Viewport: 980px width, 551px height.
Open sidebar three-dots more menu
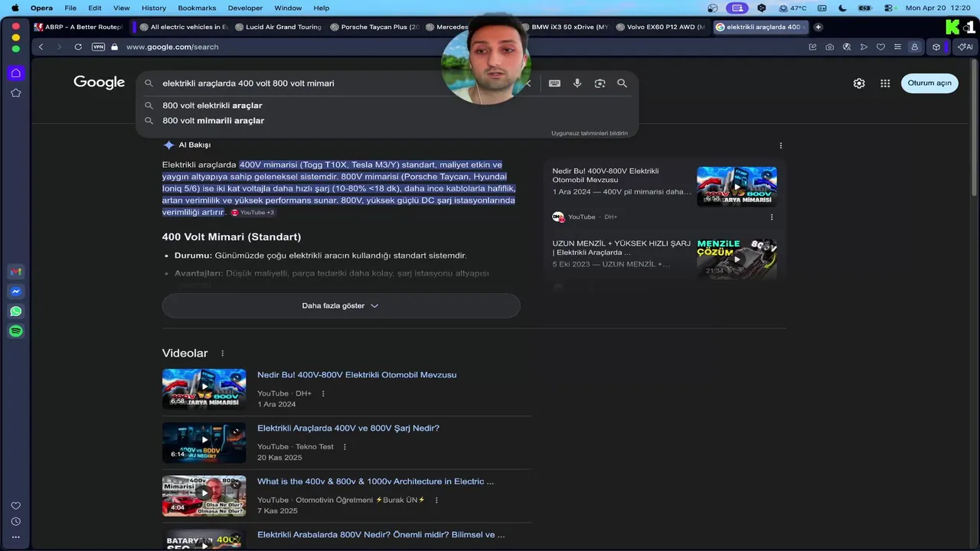click(x=15, y=538)
